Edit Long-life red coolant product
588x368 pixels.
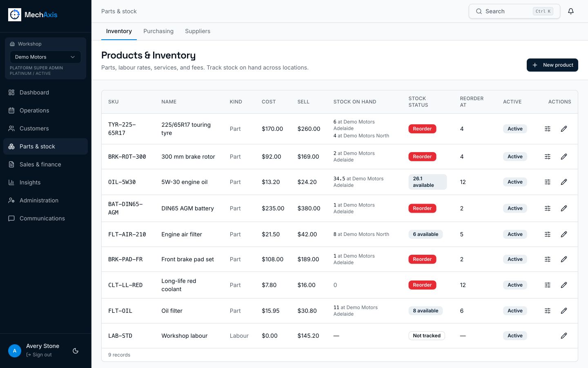point(564,285)
